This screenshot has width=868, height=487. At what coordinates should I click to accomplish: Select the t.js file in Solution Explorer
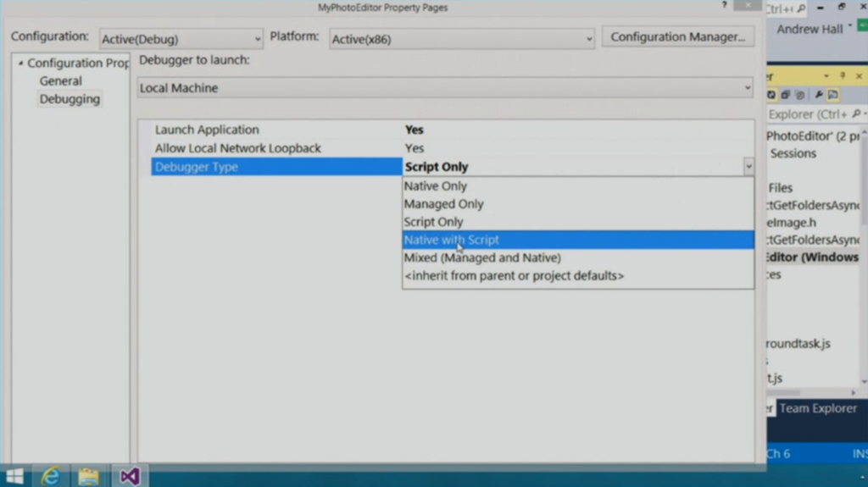pos(775,378)
